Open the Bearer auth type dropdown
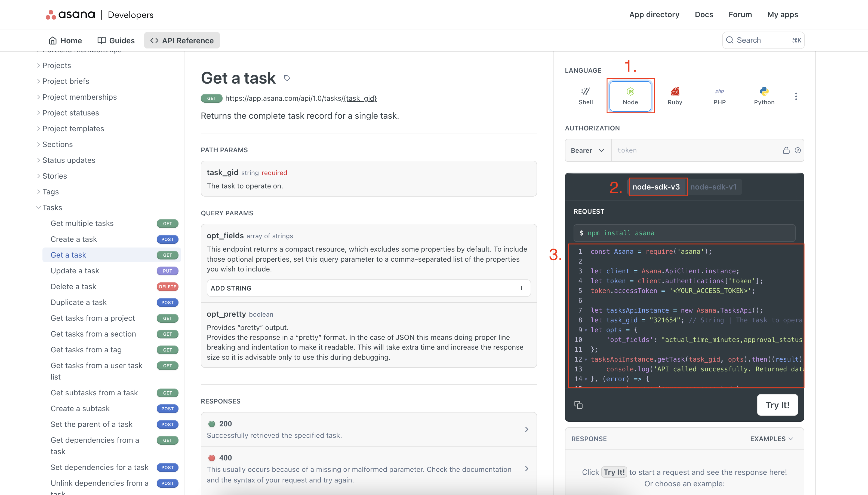 [x=588, y=150]
